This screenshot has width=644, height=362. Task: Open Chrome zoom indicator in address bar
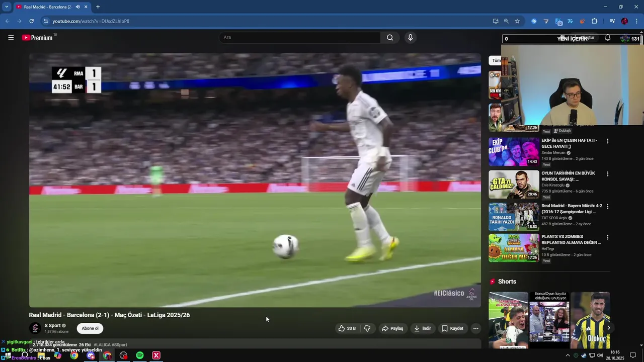[x=506, y=21]
